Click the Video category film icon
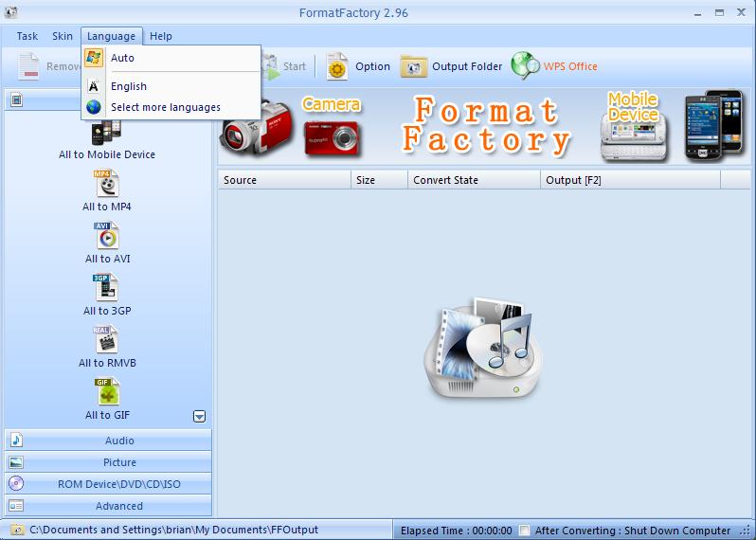 point(17,99)
